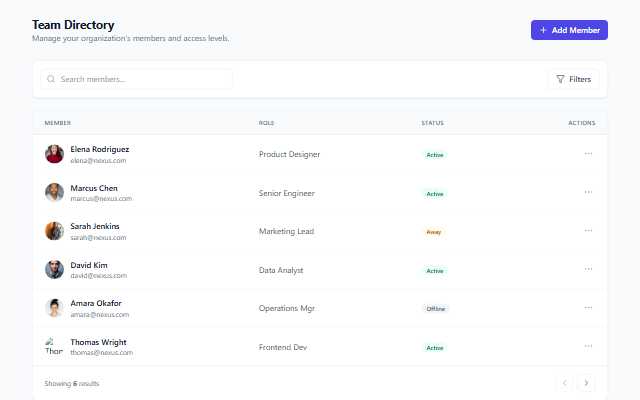The height and width of the screenshot is (400, 640).
Task: Click the email amara@nexus.com
Action: coord(100,315)
